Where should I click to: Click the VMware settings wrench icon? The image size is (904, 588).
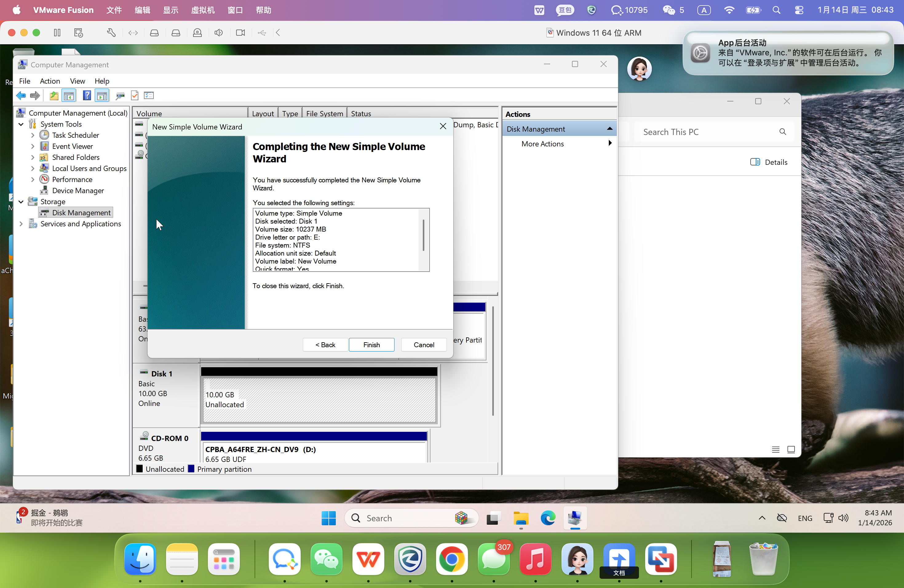click(x=111, y=33)
